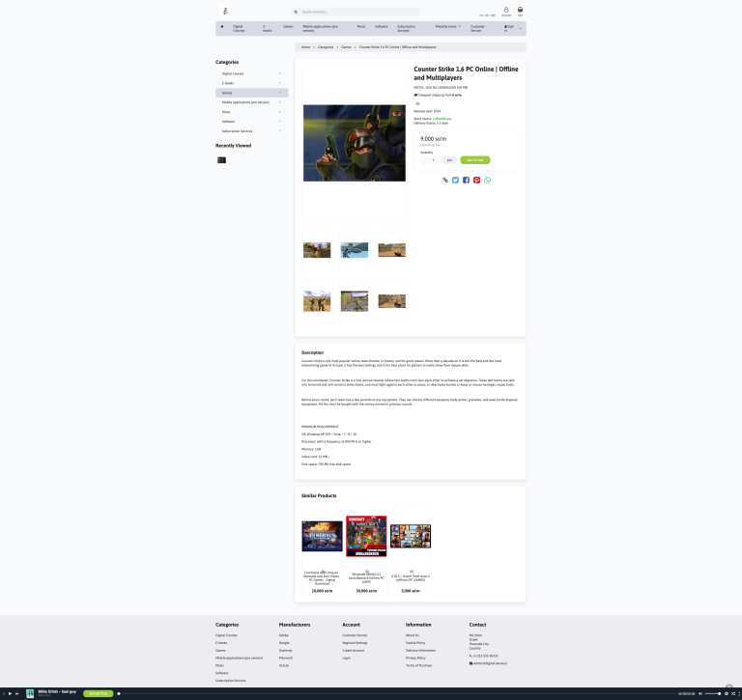Image resolution: width=742 pixels, height=700 pixels.
Task: Open first Counter Strike screenshot thumbnail
Action: click(317, 250)
